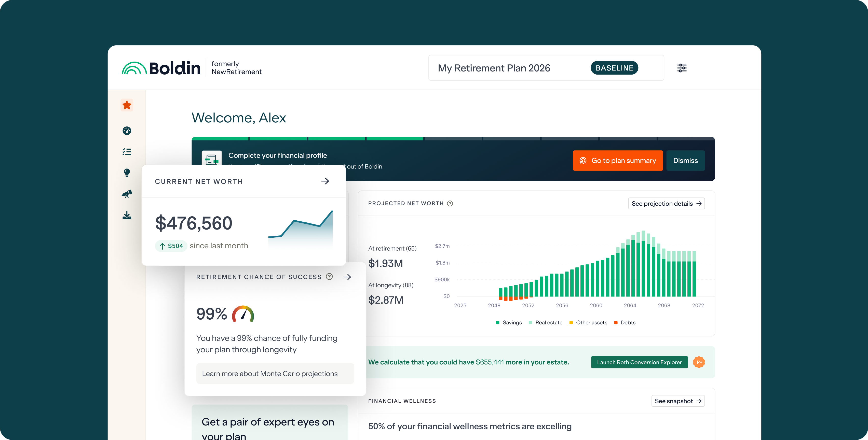The width and height of the screenshot is (868, 440).
Task: Click the lightbulb insights sidebar icon
Action: coord(127,173)
